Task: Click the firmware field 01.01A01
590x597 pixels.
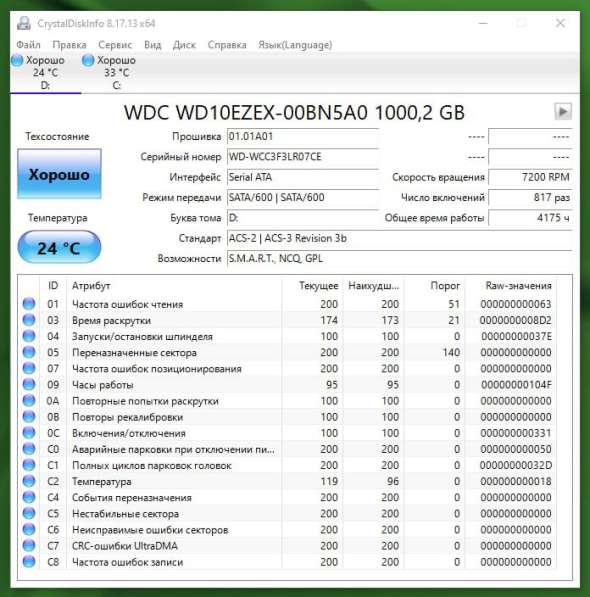Action: (x=303, y=137)
